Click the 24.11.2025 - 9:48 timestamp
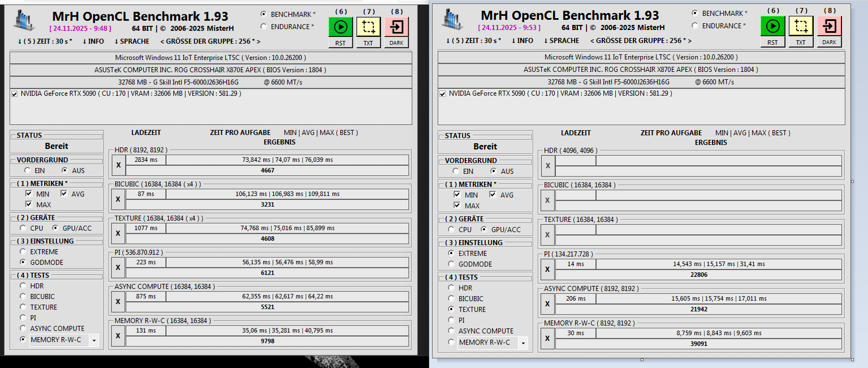The image size is (868, 368). point(80,28)
